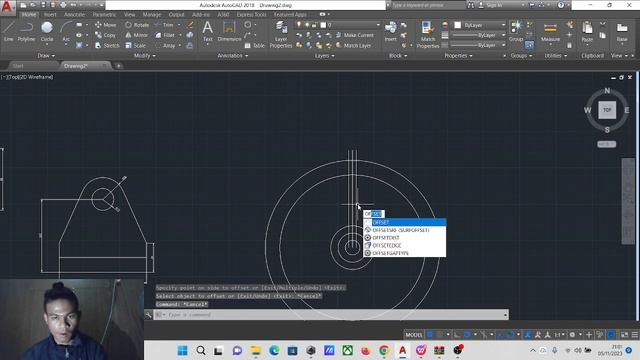Image resolution: width=640 pixels, height=360 pixels.
Task: Click the TOP face of ViewCube
Action: click(x=607, y=110)
